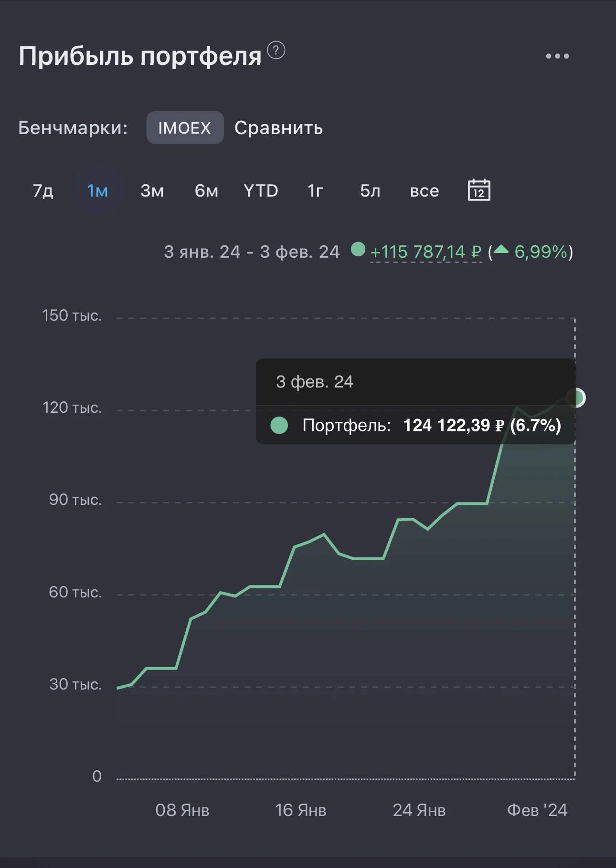Click the tooltip date 3 фев. 24

click(x=314, y=382)
